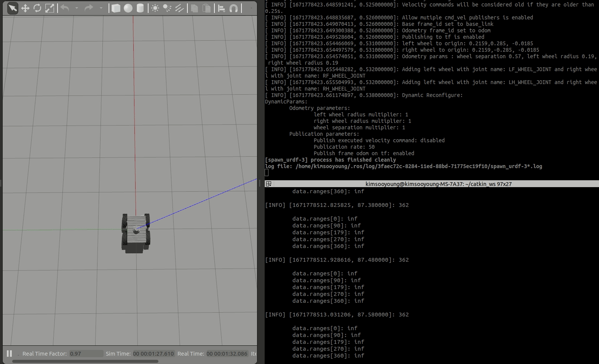
Task: Insert a sphere shape
Action: click(x=128, y=8)
